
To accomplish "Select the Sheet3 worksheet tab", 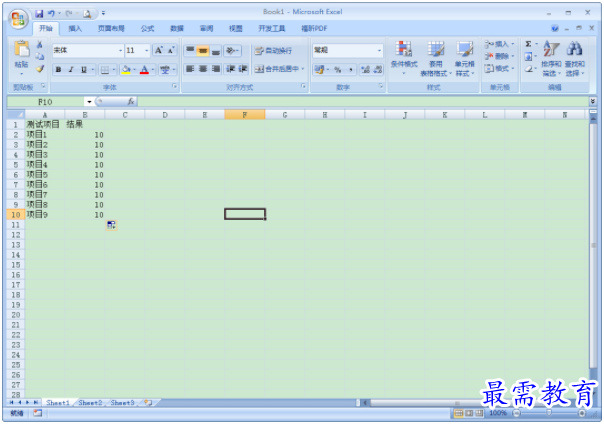I will tap(122, 403).
